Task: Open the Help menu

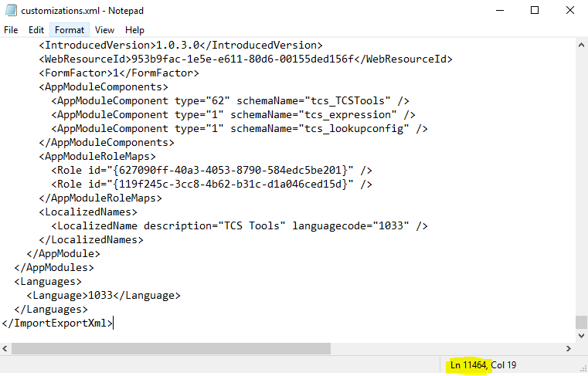Action: [134, 30]
